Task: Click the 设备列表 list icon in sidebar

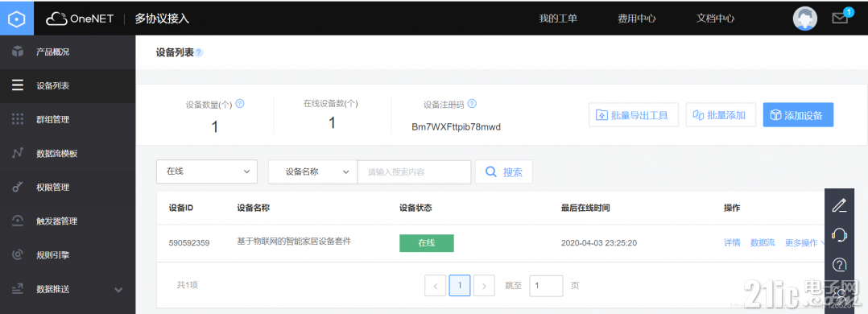Action: click(x=18, y=86)
